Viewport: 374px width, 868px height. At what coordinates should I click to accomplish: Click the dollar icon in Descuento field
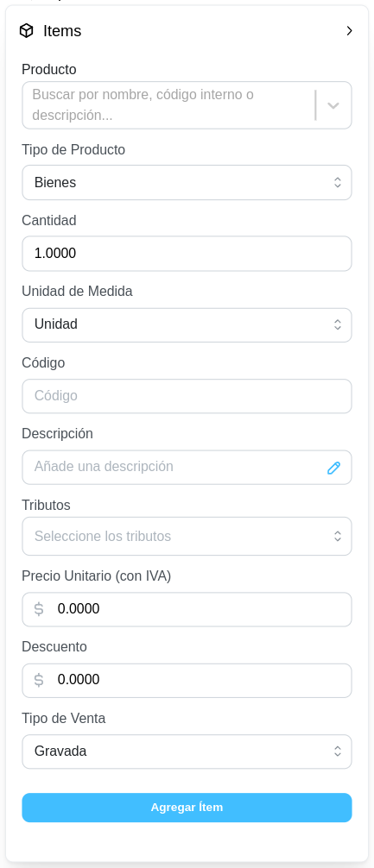[x=39, y=680]
